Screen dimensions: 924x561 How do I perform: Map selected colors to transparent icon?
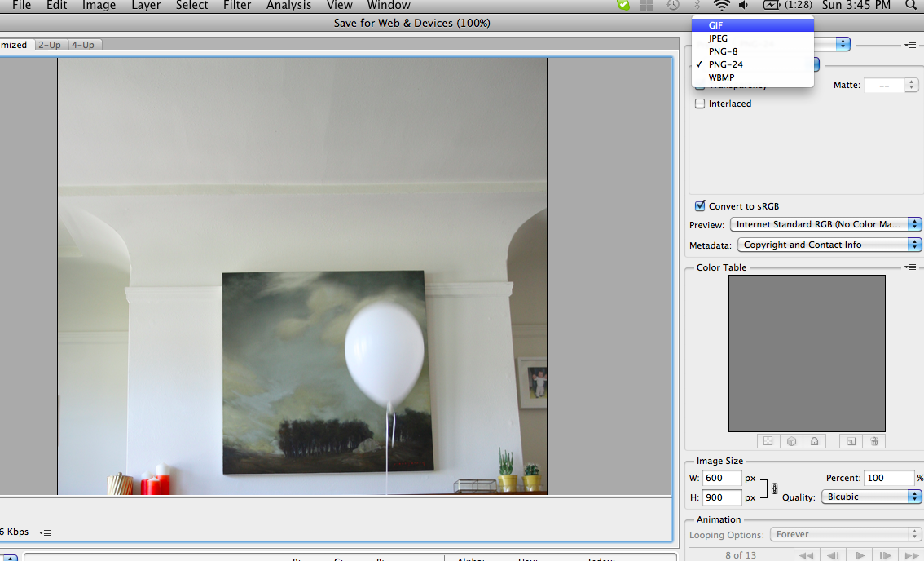(x=768, y=441)
